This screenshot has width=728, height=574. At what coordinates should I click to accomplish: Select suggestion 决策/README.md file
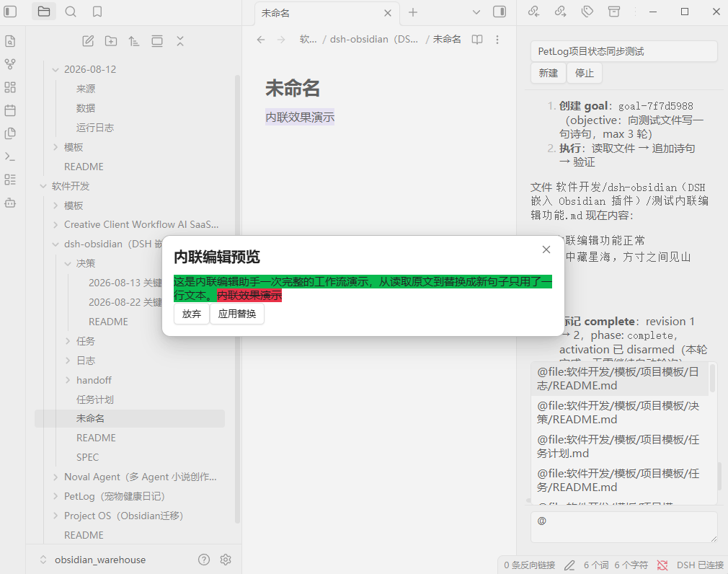[621, 413]
